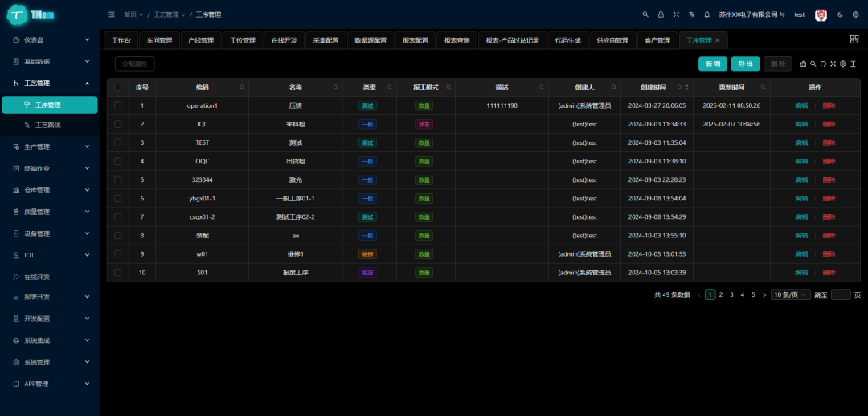Open the 工艺管理 breadcrumb dropdown
The height and width of the screenshot is (416, 868).
(170, 14)
